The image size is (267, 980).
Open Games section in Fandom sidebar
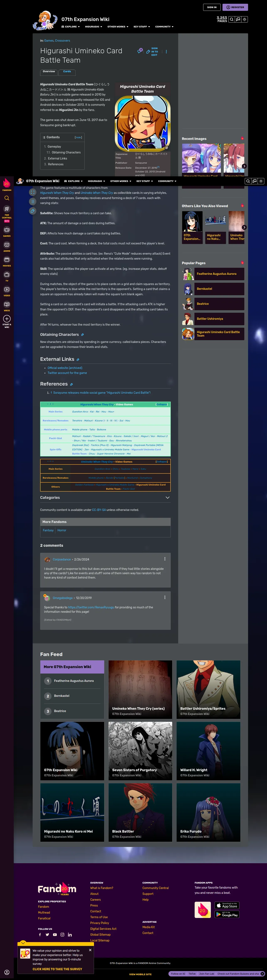(x=7, y=232)
